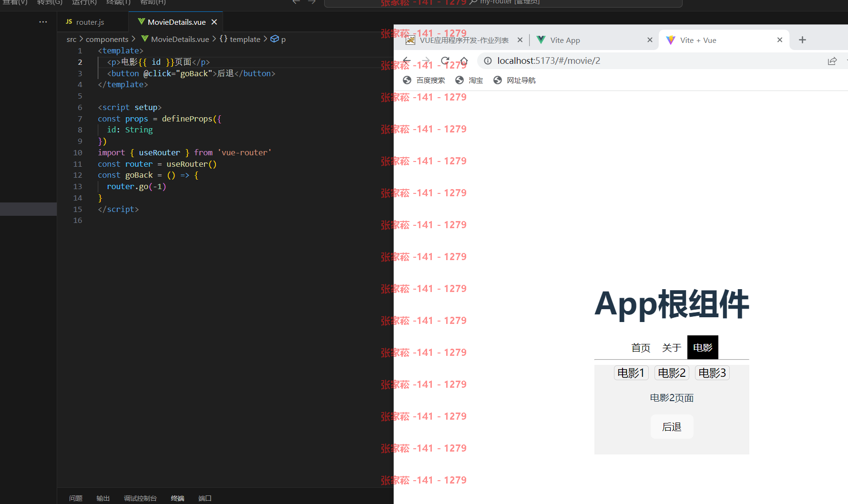Click the 电影2页面 text
This screenshot has width=848, height=504.
672,398
